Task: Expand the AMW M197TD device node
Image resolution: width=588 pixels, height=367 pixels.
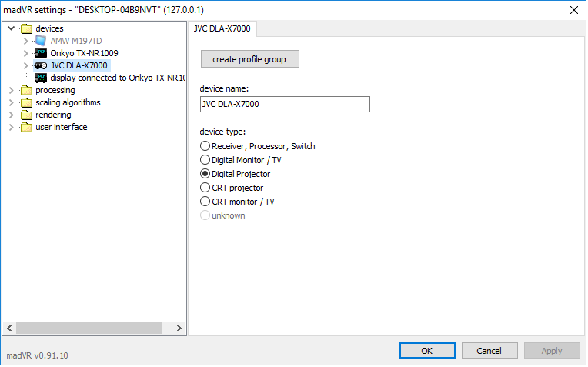Action: click(x=25, y=41)
